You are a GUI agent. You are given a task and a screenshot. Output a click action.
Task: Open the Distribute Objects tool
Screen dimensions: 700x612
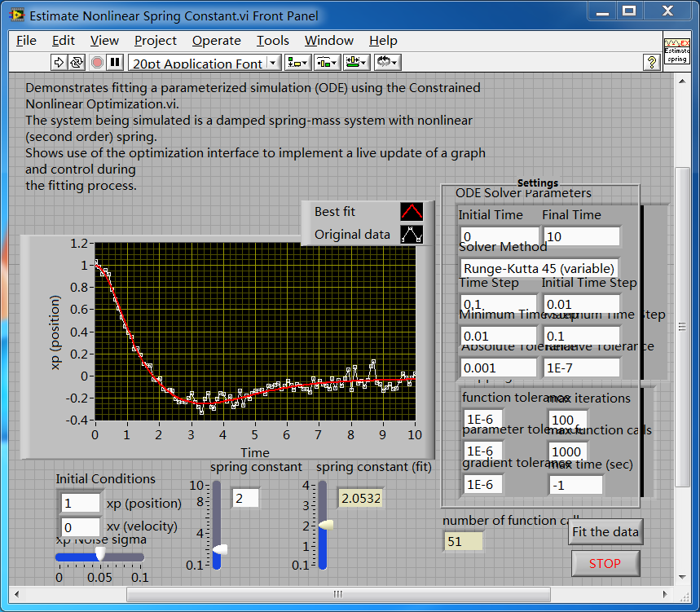328,62
